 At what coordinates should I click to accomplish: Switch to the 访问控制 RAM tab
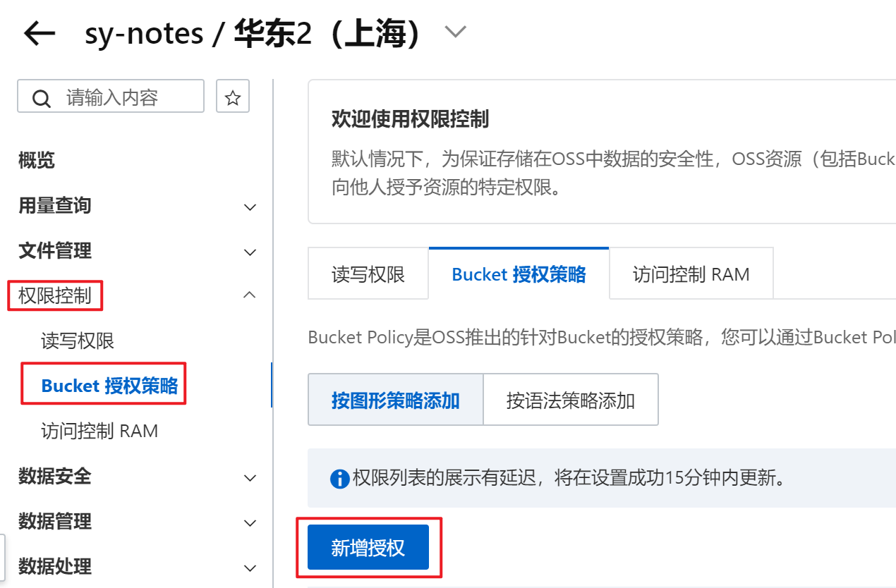691,274
